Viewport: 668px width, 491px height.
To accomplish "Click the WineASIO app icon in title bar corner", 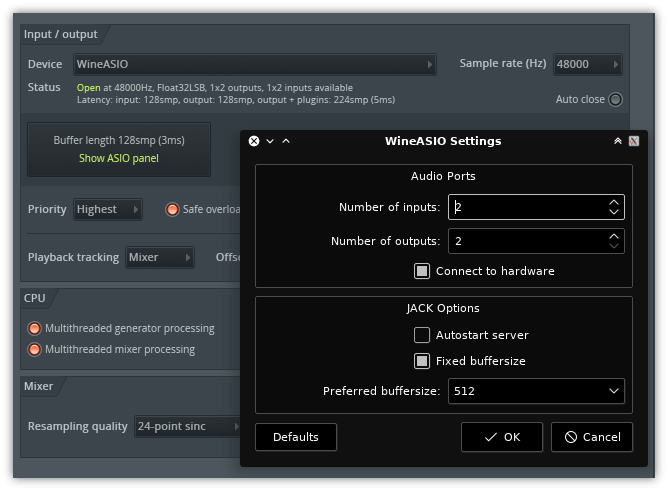I will pos(634,141).
